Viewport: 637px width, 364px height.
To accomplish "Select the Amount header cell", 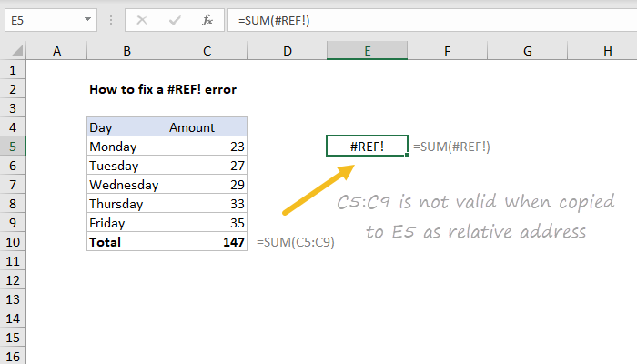I will [x=207, y=126].
